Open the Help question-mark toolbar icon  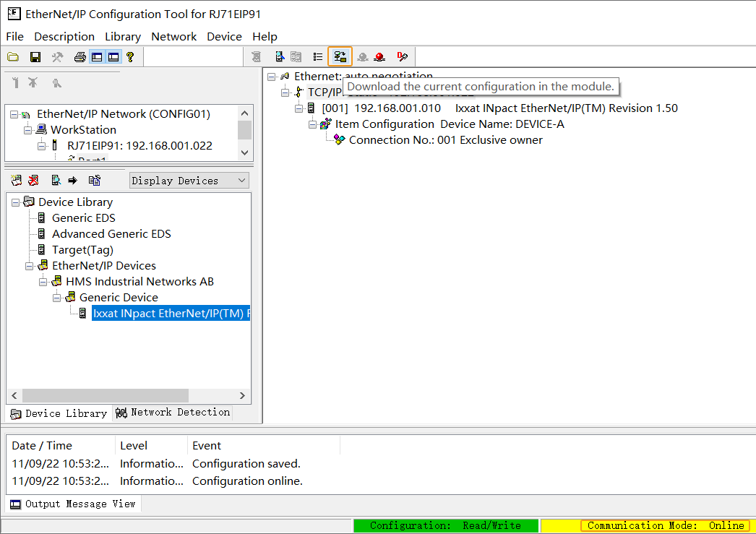131,56
